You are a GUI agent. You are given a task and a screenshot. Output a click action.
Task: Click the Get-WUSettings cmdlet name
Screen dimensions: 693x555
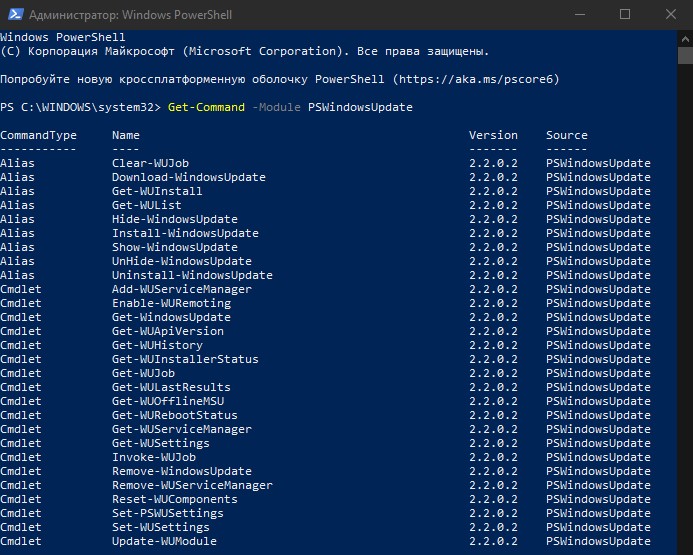click(161, 443)
